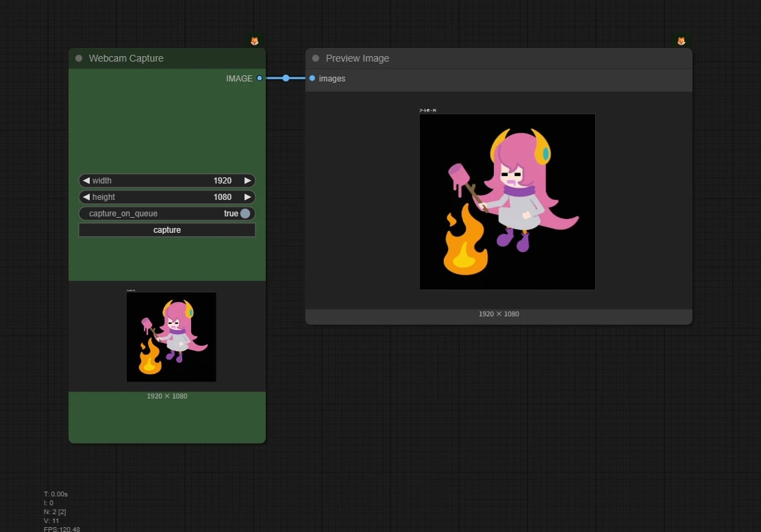Click the height value 1080 field
The height and width of the screenshot is (532, 761).
tap(167, 197)
